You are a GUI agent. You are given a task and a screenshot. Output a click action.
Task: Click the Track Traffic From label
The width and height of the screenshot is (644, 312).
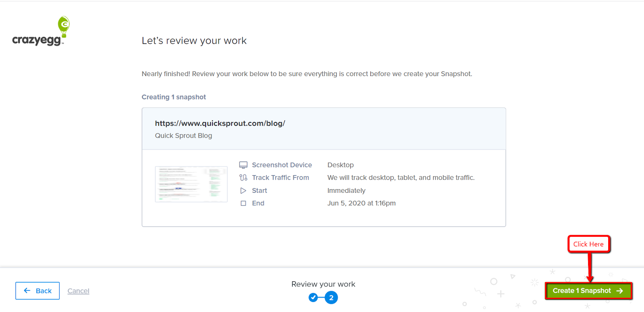pyautogui.click(x=281, y=178)
